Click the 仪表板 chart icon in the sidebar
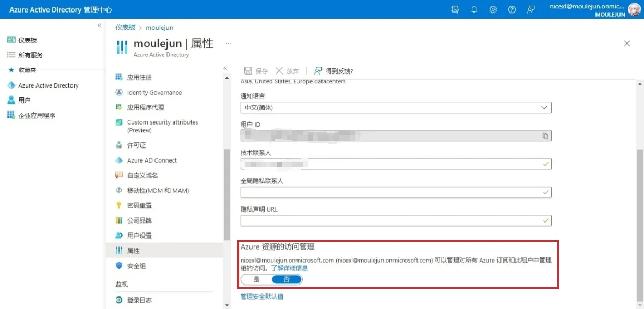 11,40
